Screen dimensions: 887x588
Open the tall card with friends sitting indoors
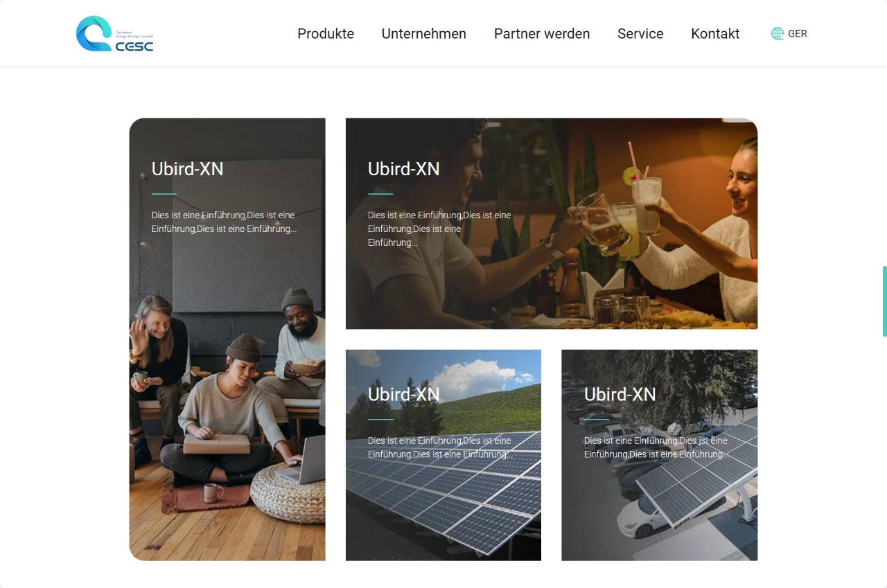point(227,339)
